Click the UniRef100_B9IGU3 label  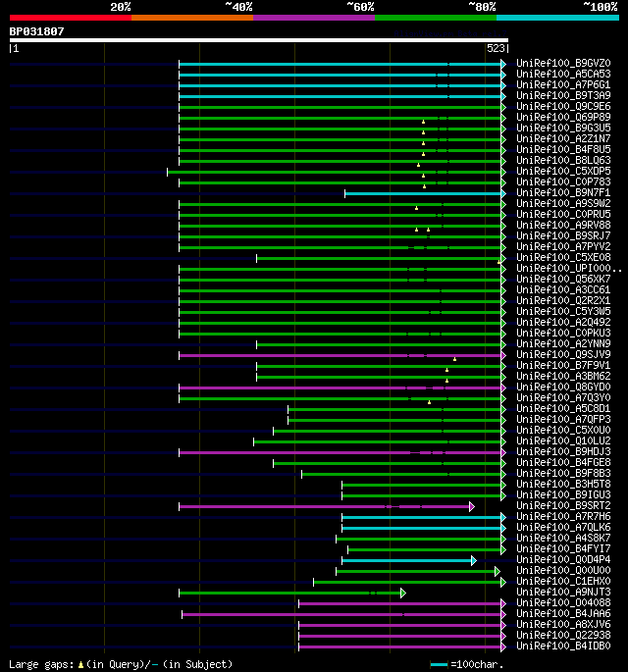coord(563,495)
